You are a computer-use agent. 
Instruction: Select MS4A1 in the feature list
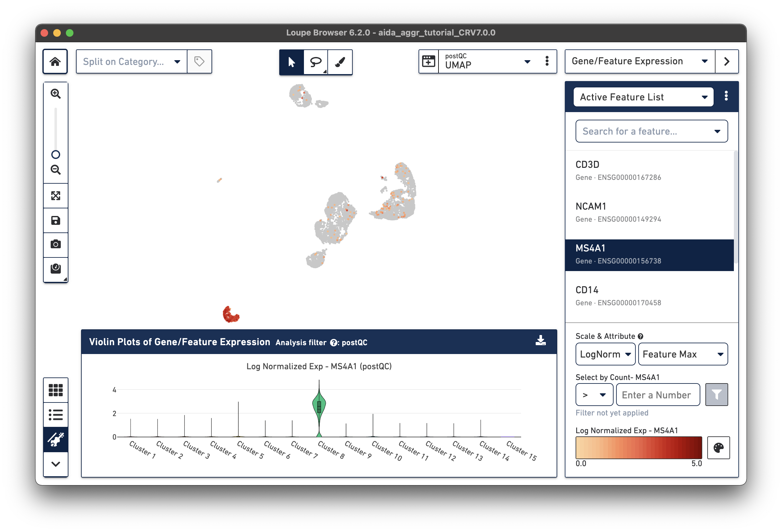[649, 255]
